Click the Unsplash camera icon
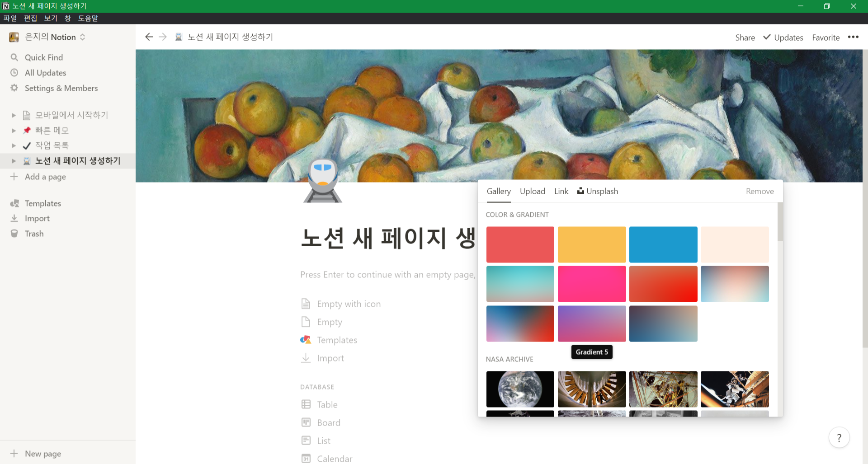The width and height of the screenshot is (868, 464). coord(580,191)
